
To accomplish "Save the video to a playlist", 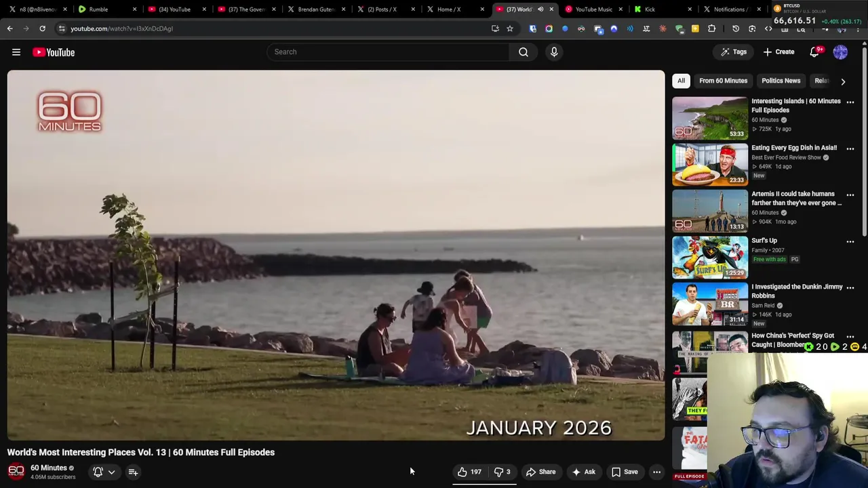I will [625, 472].
